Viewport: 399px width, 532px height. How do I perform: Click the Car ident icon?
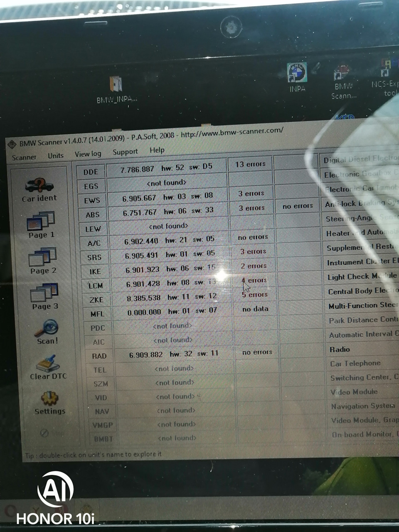point(39,189)
